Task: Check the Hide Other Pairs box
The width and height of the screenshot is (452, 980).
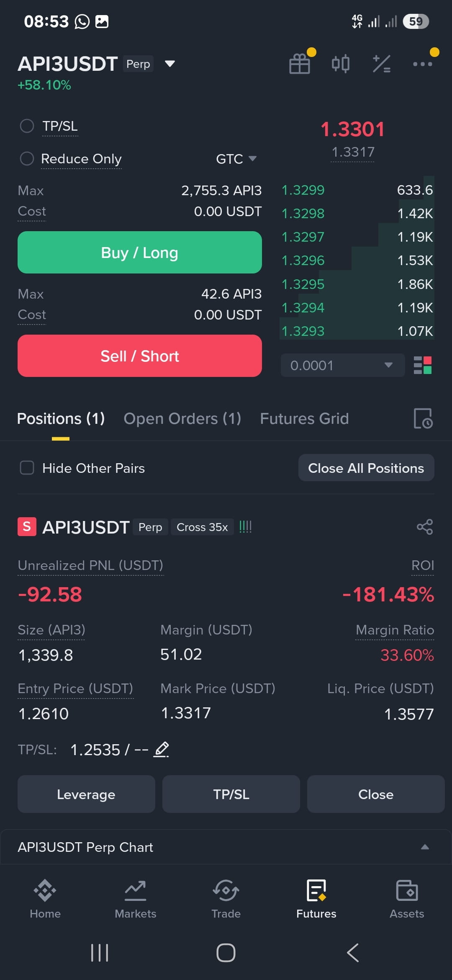Action: click(27, 468)
